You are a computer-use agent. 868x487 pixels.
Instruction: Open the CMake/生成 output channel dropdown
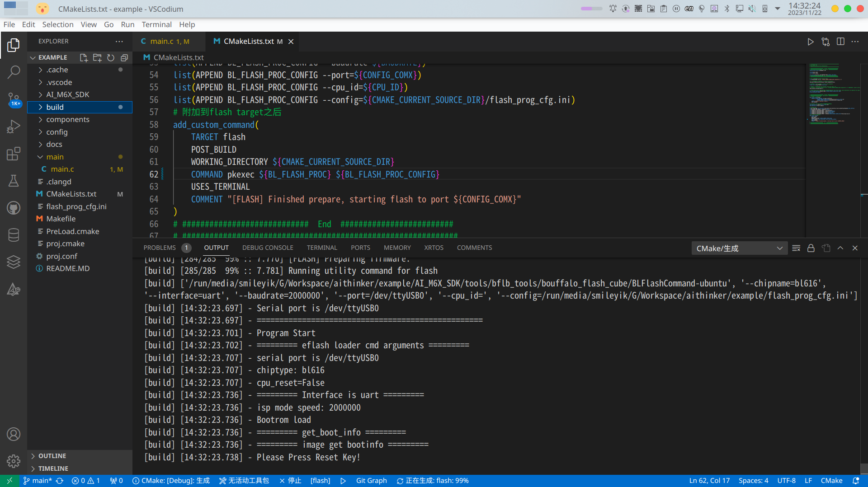[739, 248]
